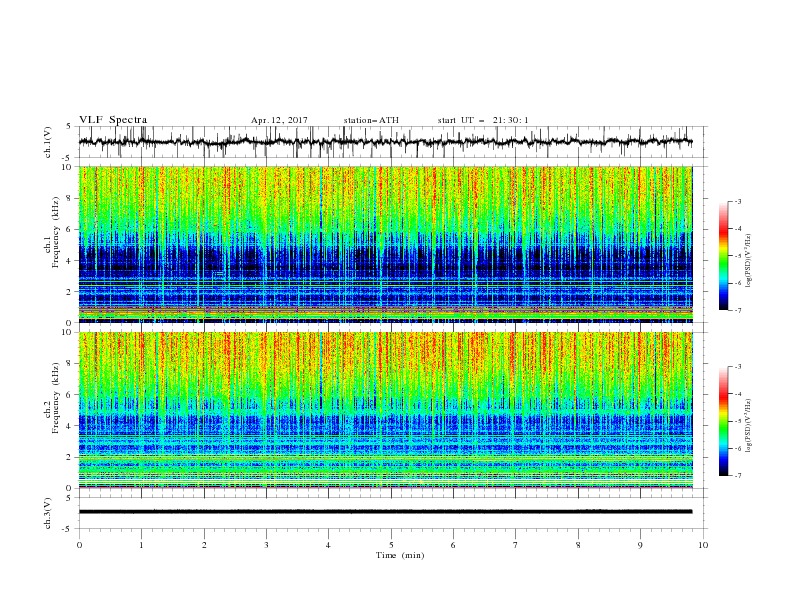Select the date text "Apr. 12, 2017"
Image resolution: width=792 pixels, height=612 pixels.
click(279, 120)
